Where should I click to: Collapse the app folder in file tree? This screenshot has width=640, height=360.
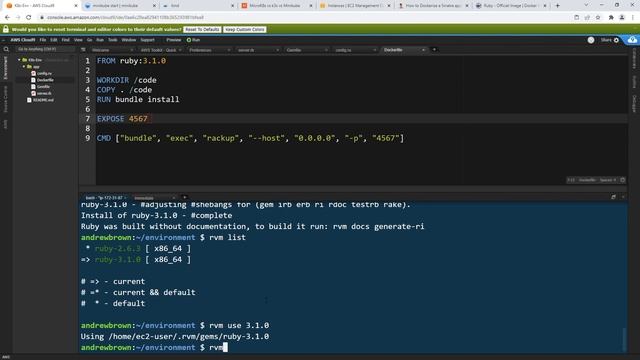click(24, 67)
